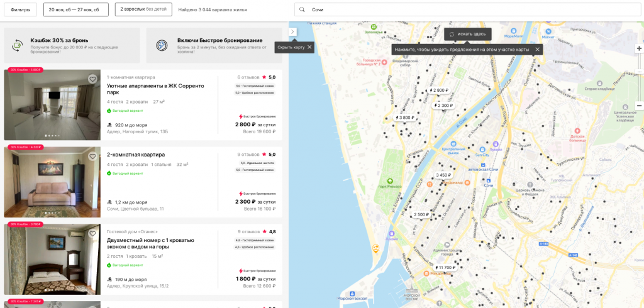This screenshot has width=644, height=308.
Task: Click Sun City map icon
Action: click(x=482, y=150)
